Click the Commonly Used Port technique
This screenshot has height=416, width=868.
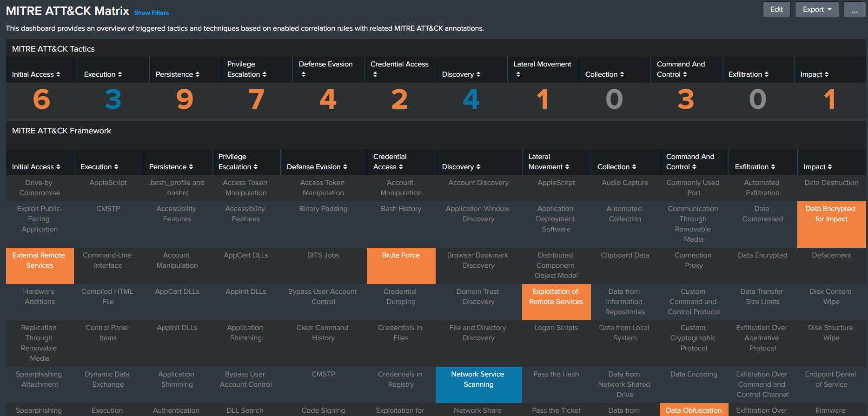693,188
